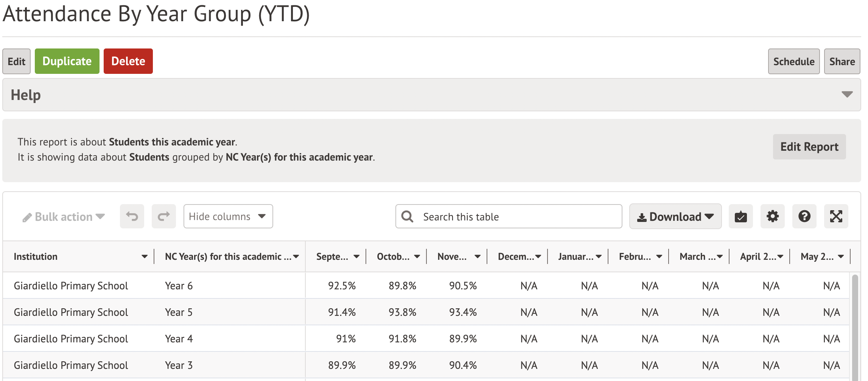The width and height of the screenshot is (868, 381).
Task: Open NC Year(s) column header menu
Action: [296, 256]
